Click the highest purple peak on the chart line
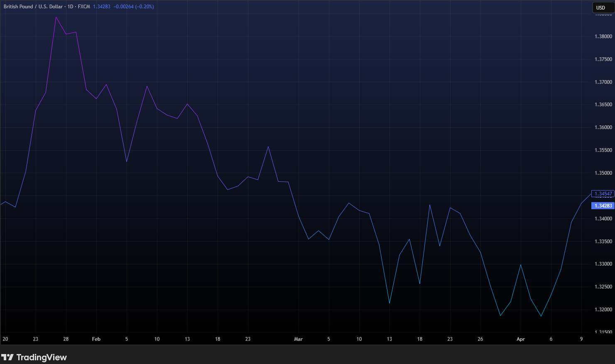 (56, 17)
